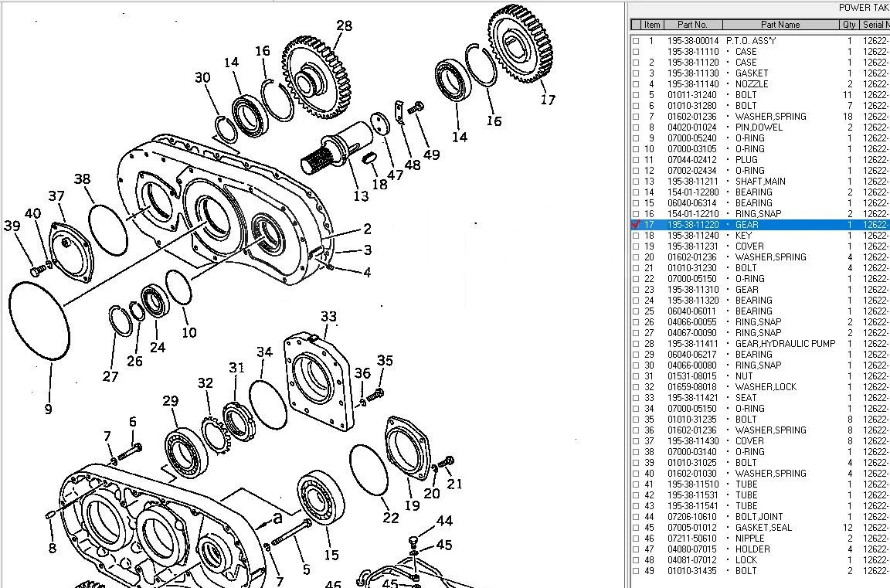
Task: Select the GASKET row, part 195-38-11130
Action: click(x=760, y=73)
